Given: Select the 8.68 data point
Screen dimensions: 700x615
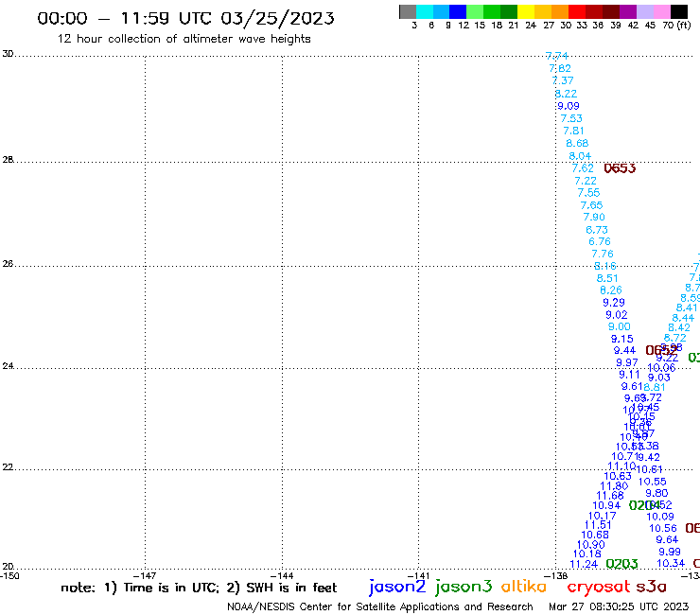Looking at the screenshot, I should coord(577,144).
